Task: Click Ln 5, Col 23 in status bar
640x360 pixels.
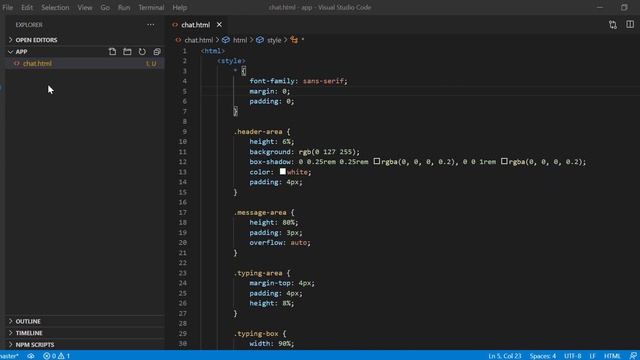Action: 504,356
